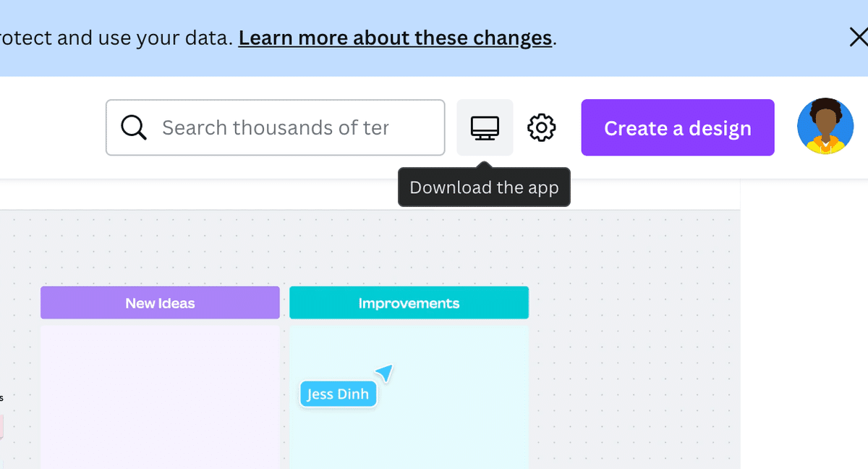Open settings with the gear icon

coord(542,128)
